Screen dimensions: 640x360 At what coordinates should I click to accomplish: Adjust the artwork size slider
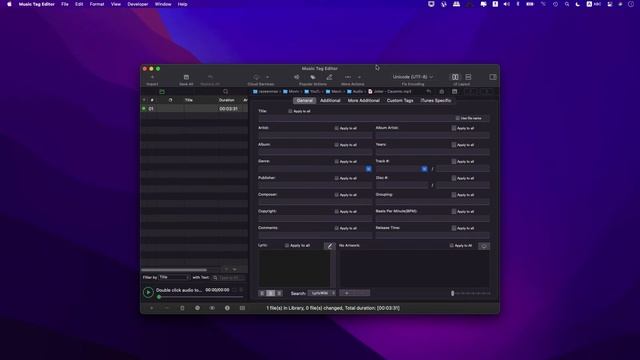471,293
